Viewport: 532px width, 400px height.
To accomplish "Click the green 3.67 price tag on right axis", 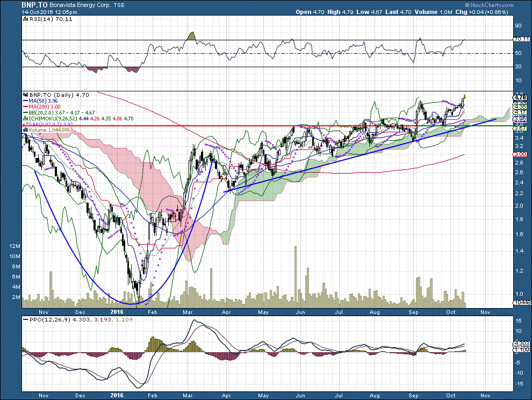I will [x=520, y=128].
